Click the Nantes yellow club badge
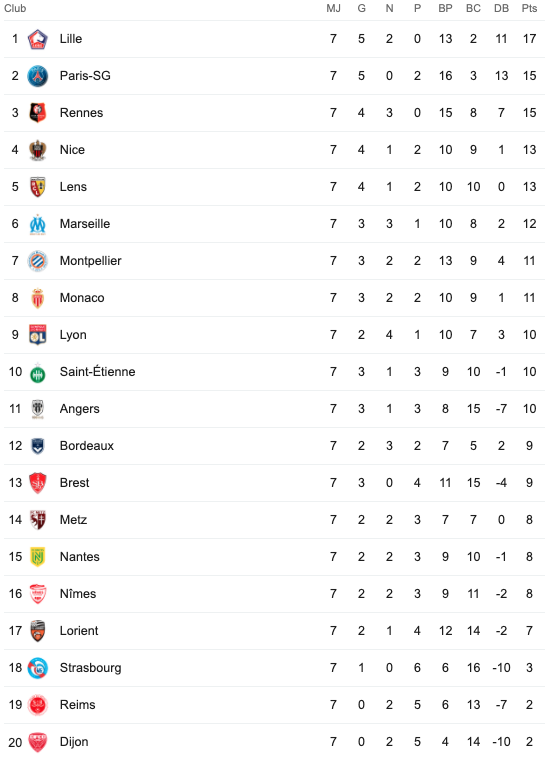This screenshot has height=764, width=545. pos(38,557)
